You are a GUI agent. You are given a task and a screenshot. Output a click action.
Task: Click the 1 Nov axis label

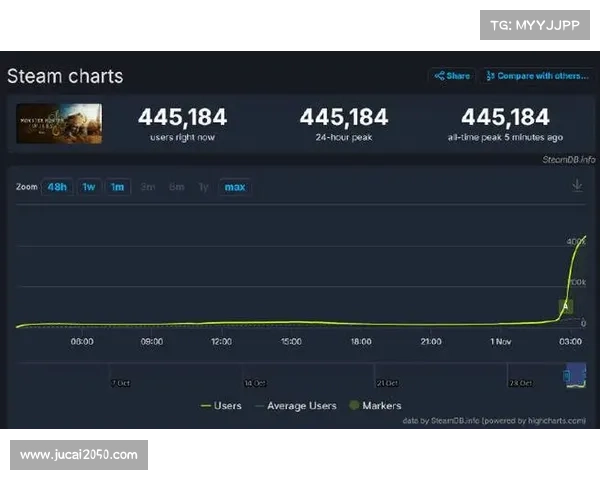pos(501,341)
